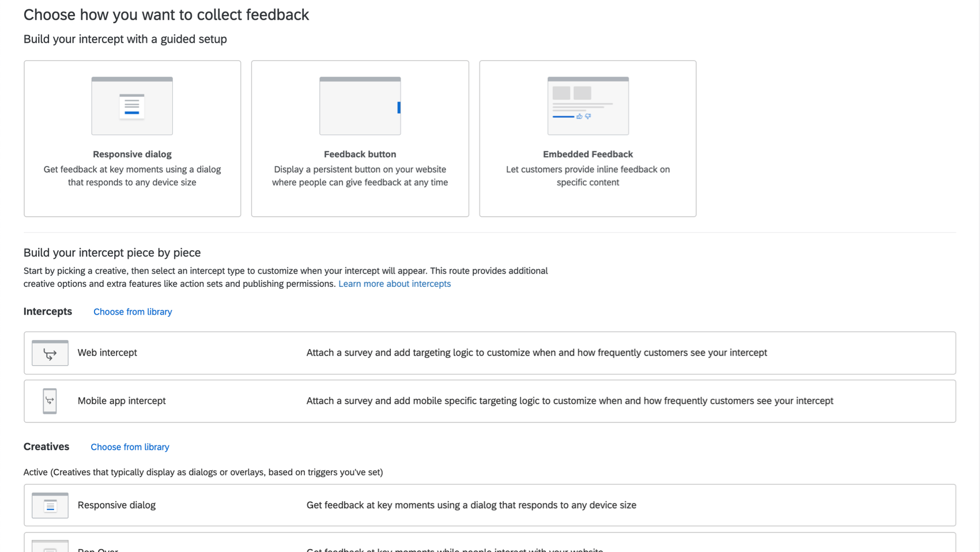Screen dimensions: 980x552
Task: Click Responsive dialog card description text
Action: coord(132,176)
